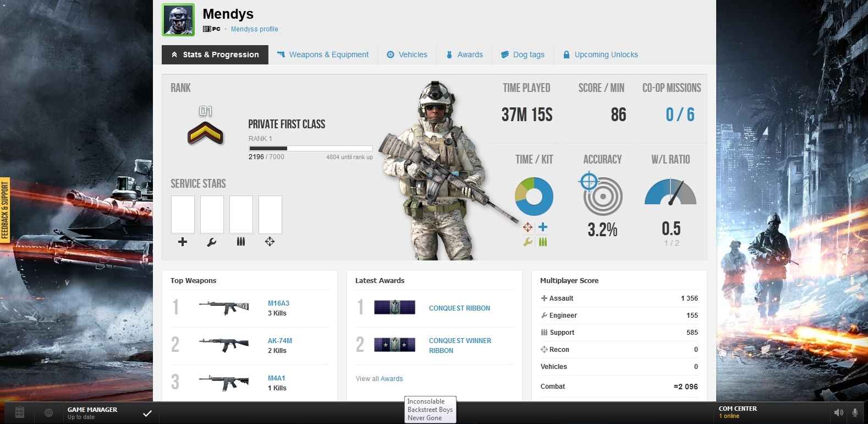The height and width of the screenshot is (424, 868).
Task: Select the Dog tags tab
Action: pos(523,55)
